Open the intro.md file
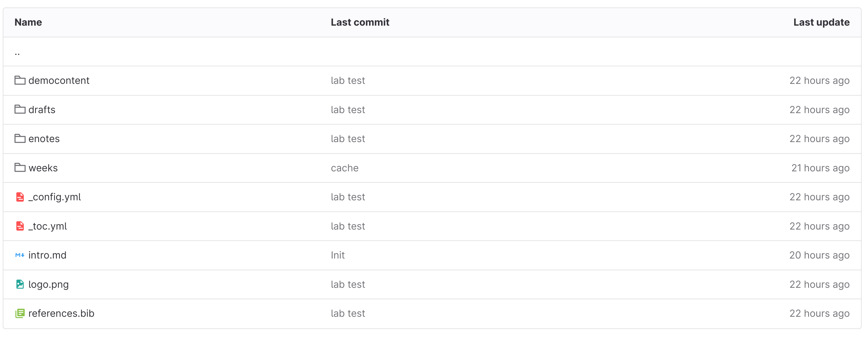This screenshot has width=868, height=346. coord(48,255)
